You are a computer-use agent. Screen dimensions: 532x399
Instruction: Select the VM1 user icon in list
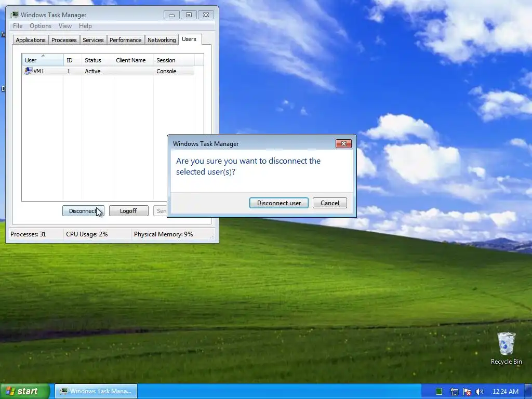tap(28, 71)
